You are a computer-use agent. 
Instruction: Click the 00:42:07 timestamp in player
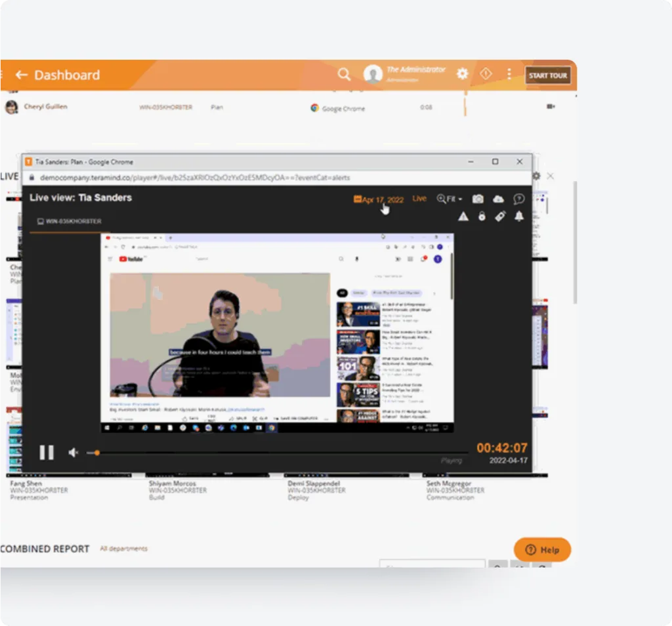click(502, 448)
